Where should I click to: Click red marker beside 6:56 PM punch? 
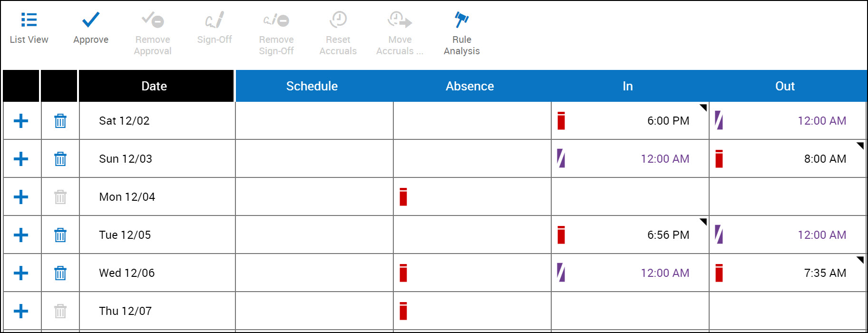[561, 235]
